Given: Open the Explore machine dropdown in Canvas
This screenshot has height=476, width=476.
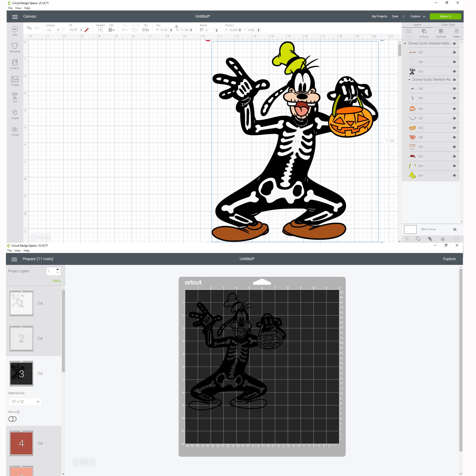Looking at the screenshot, I should (418, 16).
